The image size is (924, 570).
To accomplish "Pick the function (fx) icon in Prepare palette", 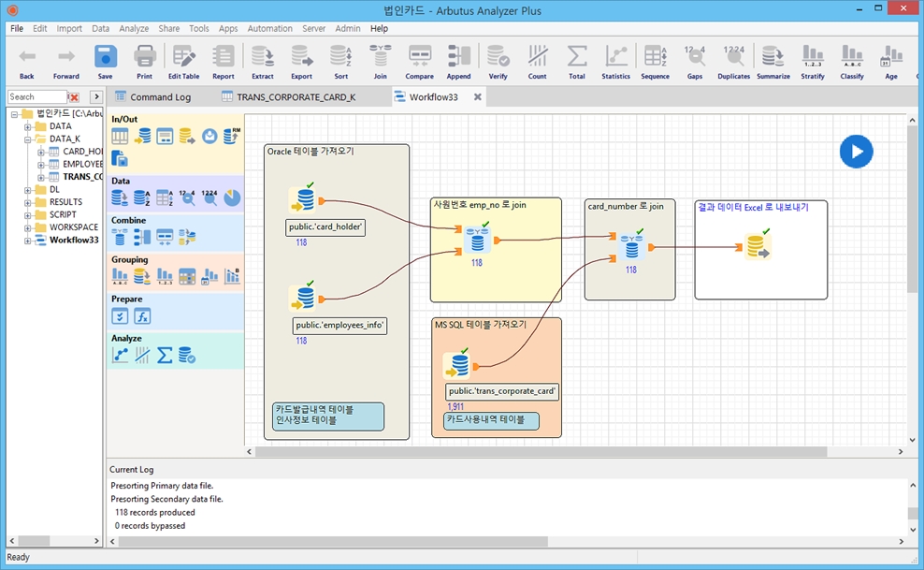I will 142,316.
